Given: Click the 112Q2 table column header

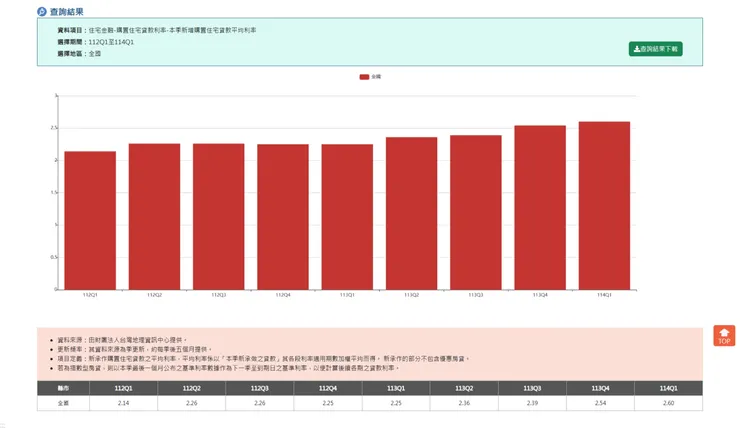Looking at the screenshot, I should click(x=192, y=388).
